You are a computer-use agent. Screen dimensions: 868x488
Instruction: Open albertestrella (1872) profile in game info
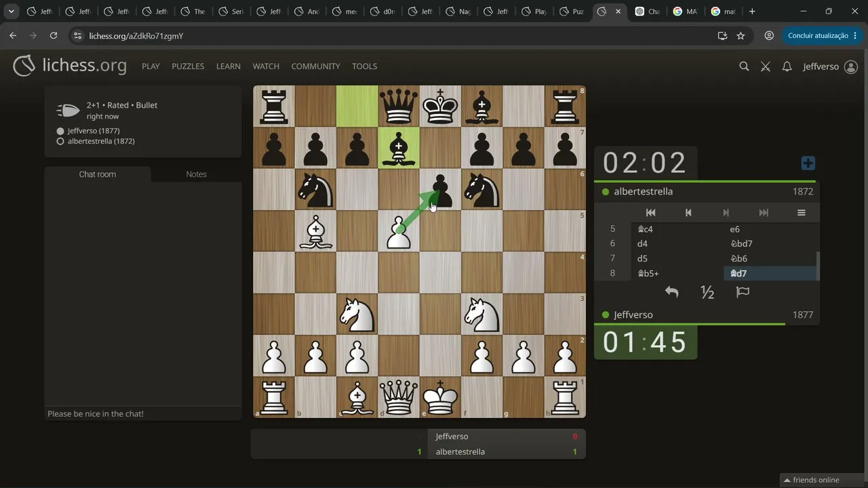101,142
